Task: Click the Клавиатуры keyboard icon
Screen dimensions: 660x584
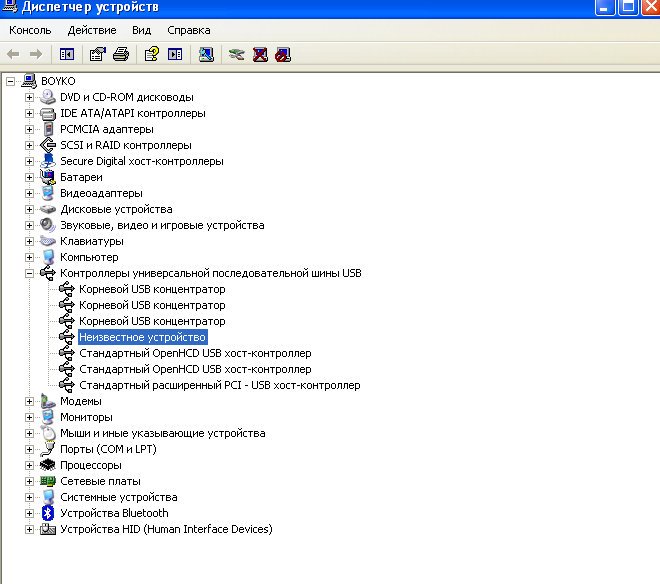Action: point(48,241)
